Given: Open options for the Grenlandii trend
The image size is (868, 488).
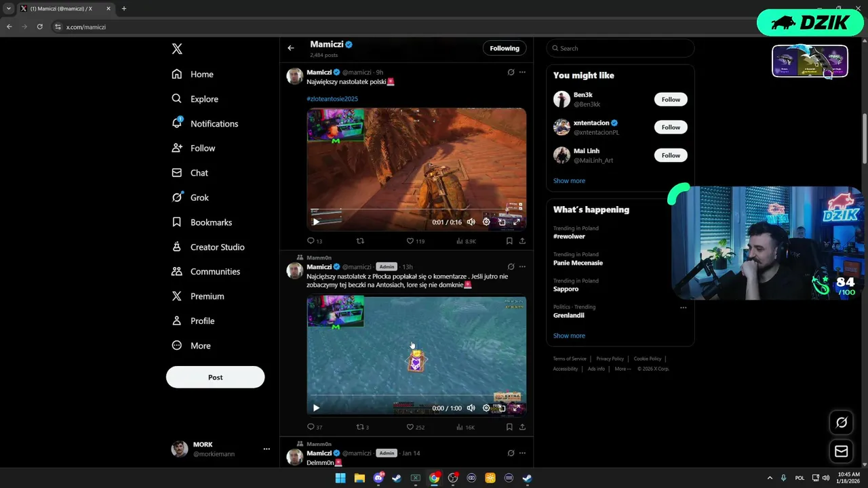Looking at the screenshot, I should click(683, 308).
